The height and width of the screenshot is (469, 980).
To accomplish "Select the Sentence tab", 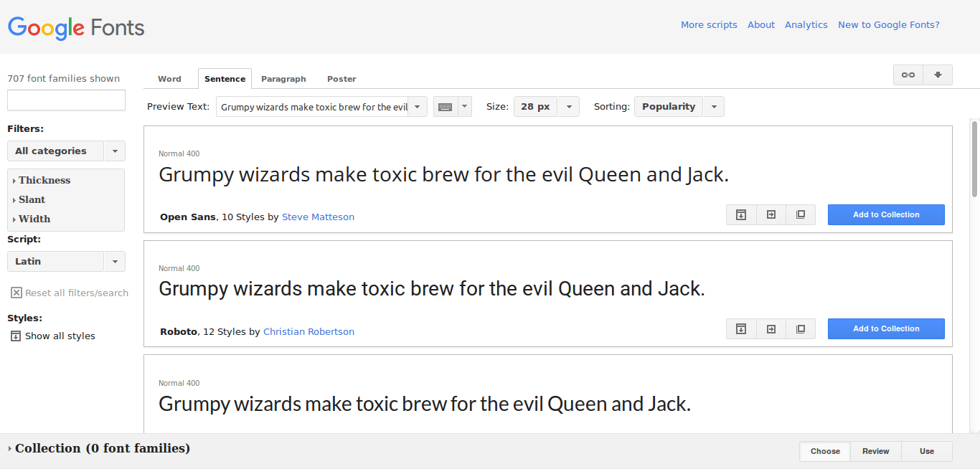I will [x=225, y=79].
